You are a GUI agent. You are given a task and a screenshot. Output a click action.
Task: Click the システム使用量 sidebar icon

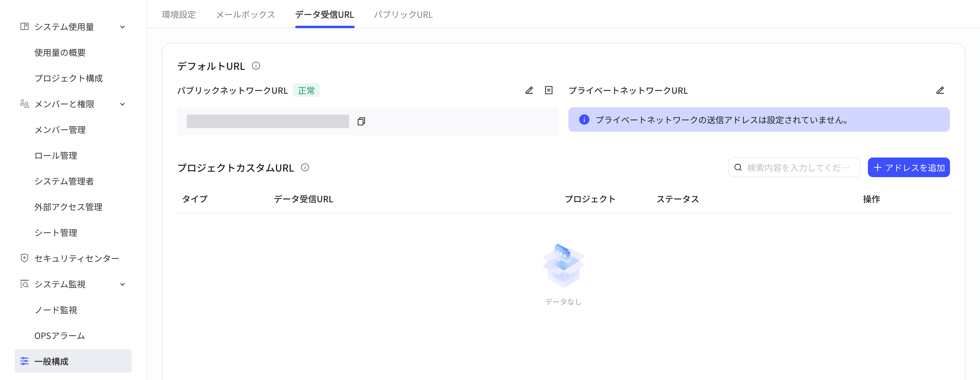[x=24, y=27]
